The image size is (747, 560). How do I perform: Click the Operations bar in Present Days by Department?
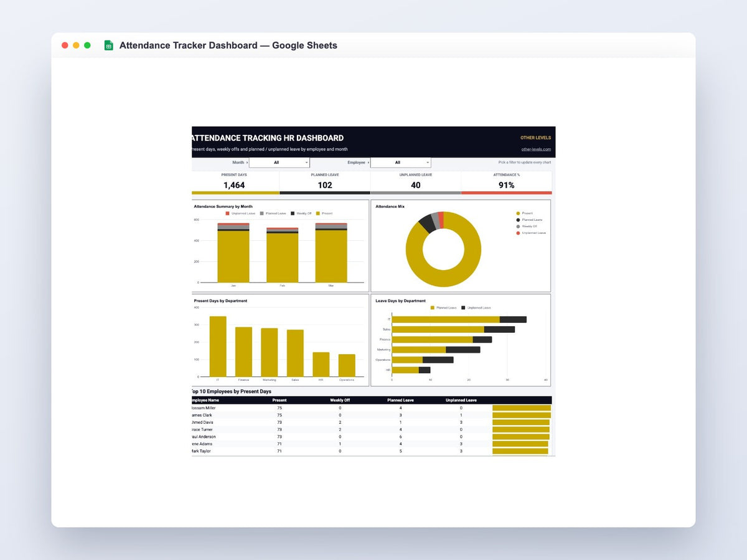point(347,366)
